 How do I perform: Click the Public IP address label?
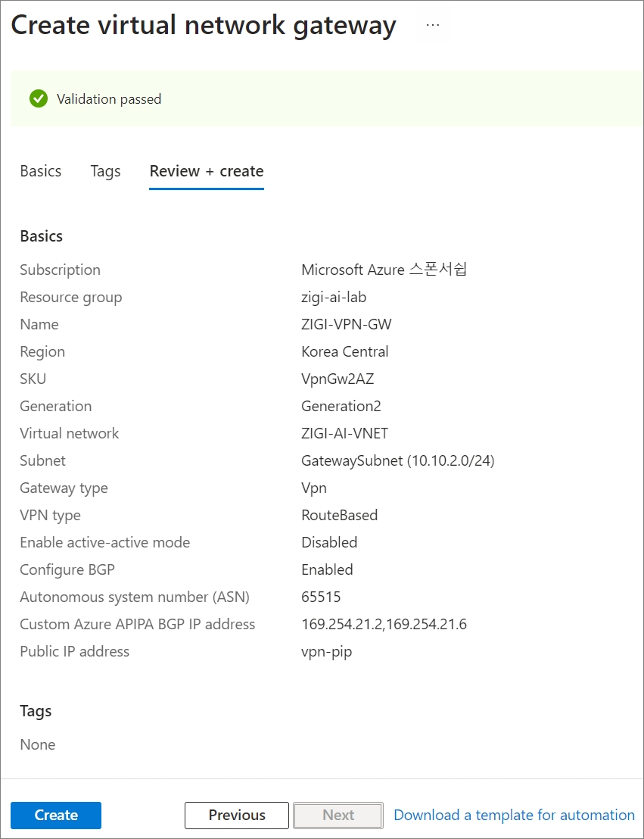[x=74, y=652]
